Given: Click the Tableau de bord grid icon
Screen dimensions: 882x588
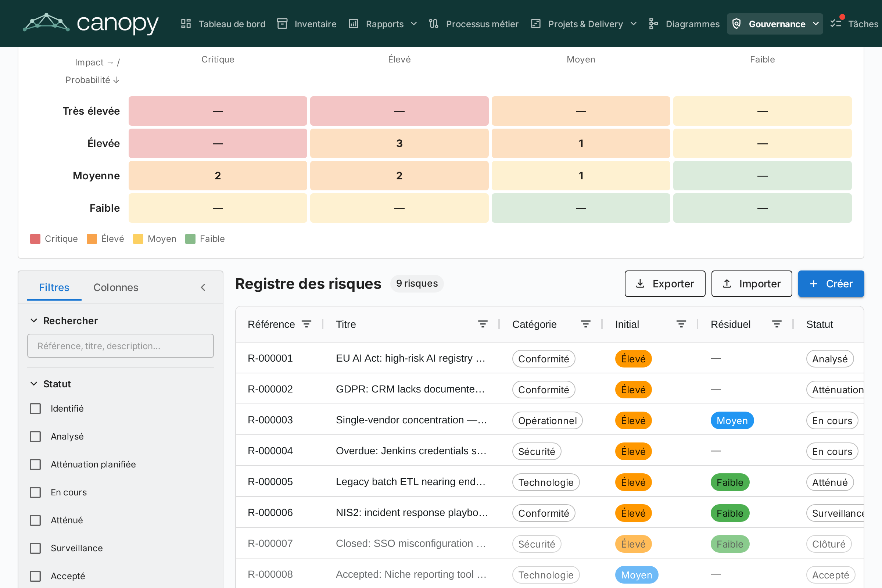Looking at the screenshot, I should tap(186, 24).
